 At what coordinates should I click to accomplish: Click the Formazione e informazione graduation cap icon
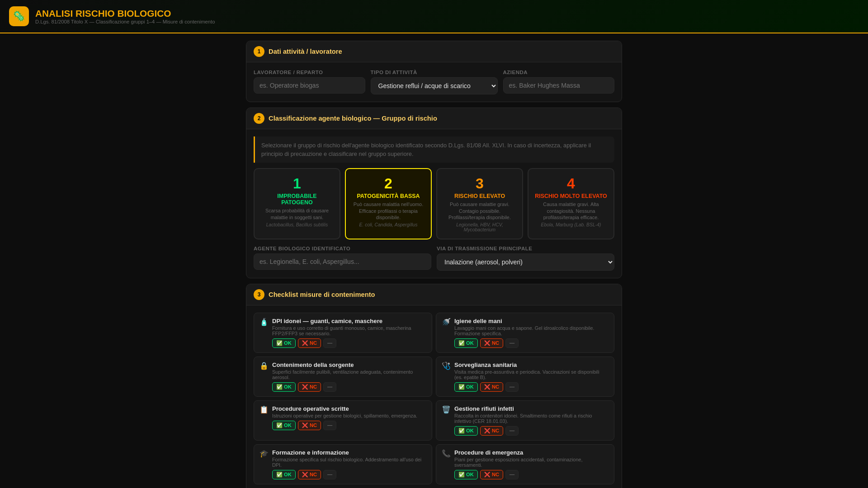264,454
